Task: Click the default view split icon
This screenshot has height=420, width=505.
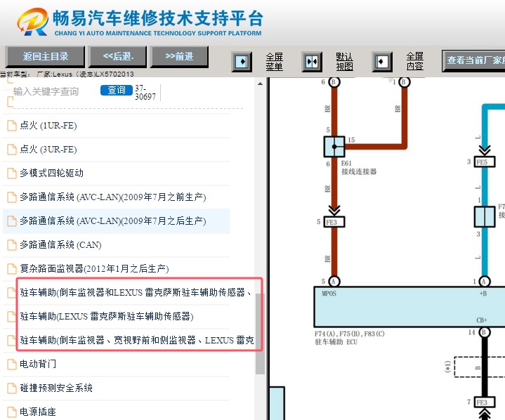Action: 312,62
